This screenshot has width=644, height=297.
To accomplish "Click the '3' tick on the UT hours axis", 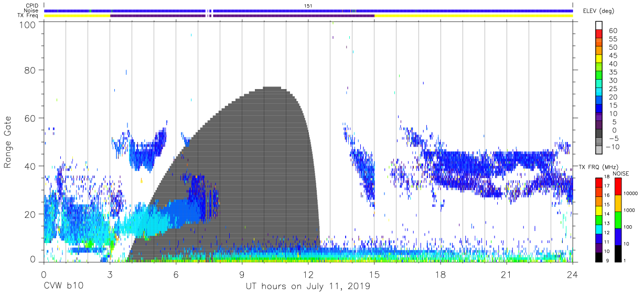I will (x=110, y=274).
